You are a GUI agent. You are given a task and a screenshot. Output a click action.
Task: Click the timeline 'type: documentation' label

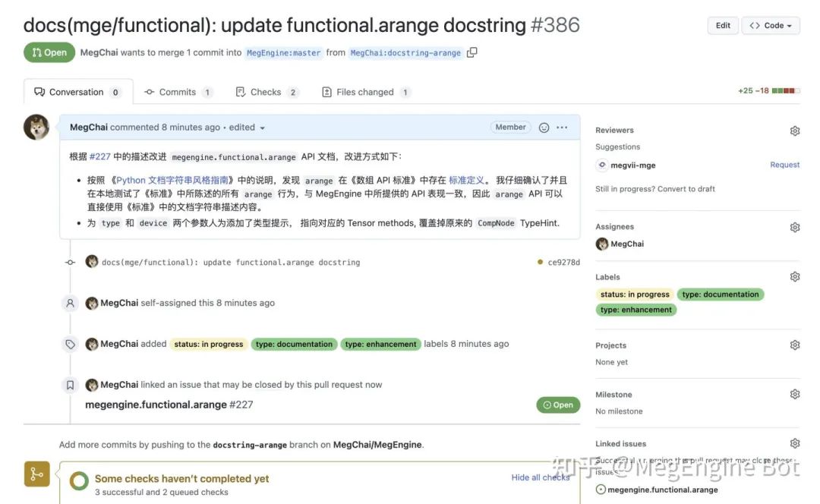click(294, 344)
